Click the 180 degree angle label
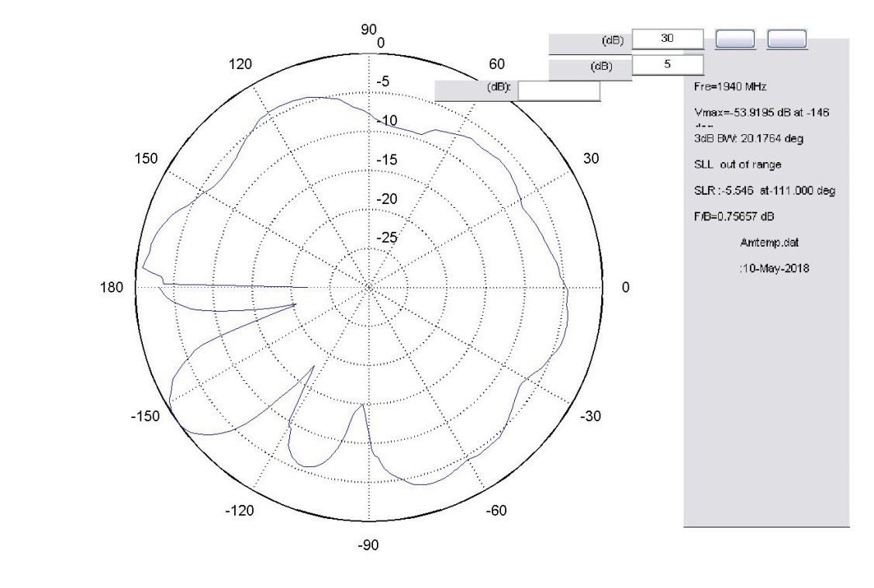This screenshot has width=874, height=588. coord(113,288)
